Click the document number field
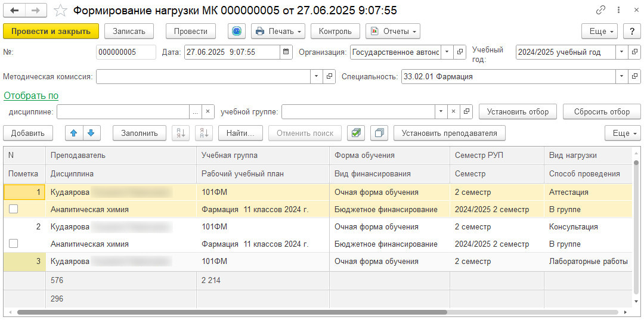Viewport: 644px width, 320px height. tap(126, 52)
